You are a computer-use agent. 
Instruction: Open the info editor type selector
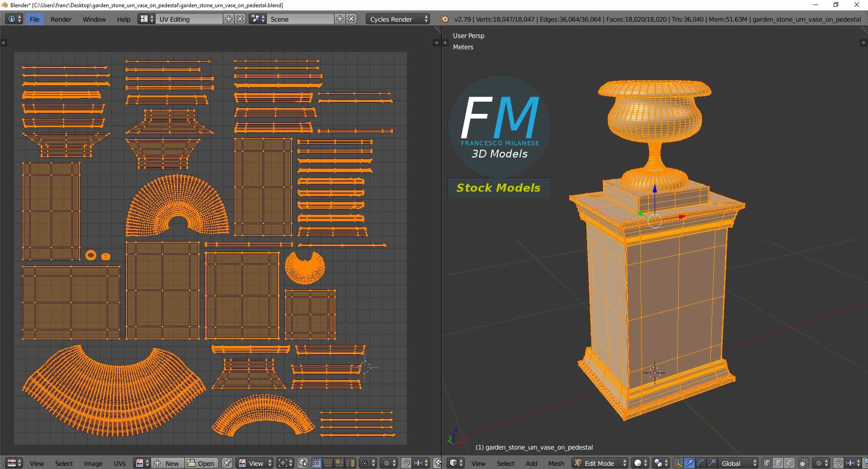(14, 19)
